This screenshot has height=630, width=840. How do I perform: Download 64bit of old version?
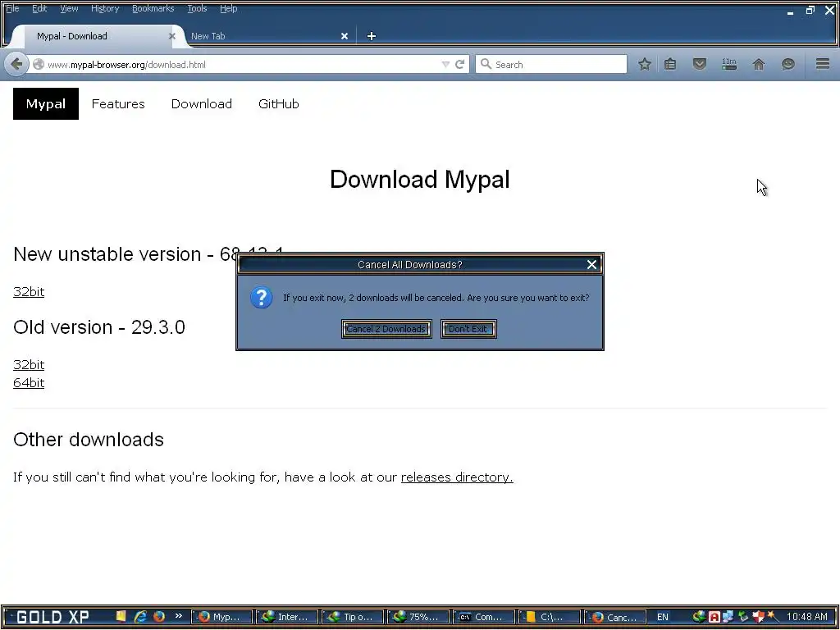29,382
